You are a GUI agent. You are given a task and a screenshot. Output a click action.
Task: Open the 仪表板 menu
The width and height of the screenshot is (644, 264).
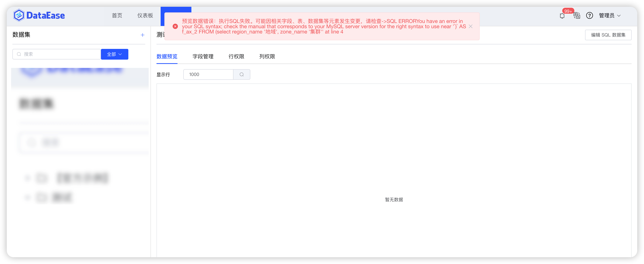pos(145,15)
